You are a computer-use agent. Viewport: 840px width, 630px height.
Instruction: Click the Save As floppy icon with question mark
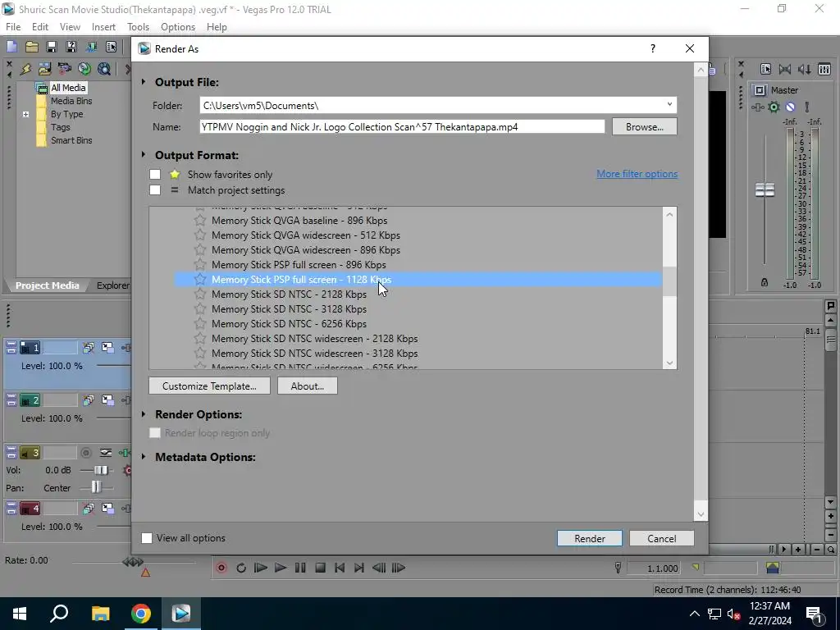pyautogui.click(x=71, y=47)
